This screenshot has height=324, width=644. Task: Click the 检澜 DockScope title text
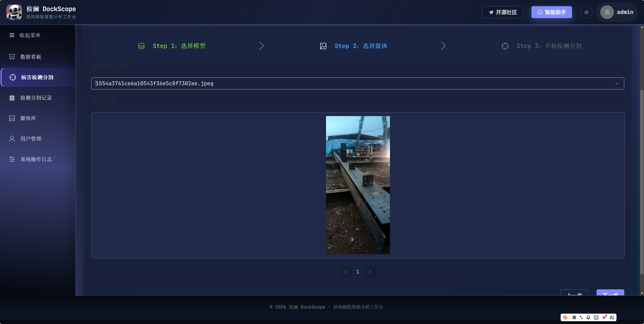[x=51, y=9]
